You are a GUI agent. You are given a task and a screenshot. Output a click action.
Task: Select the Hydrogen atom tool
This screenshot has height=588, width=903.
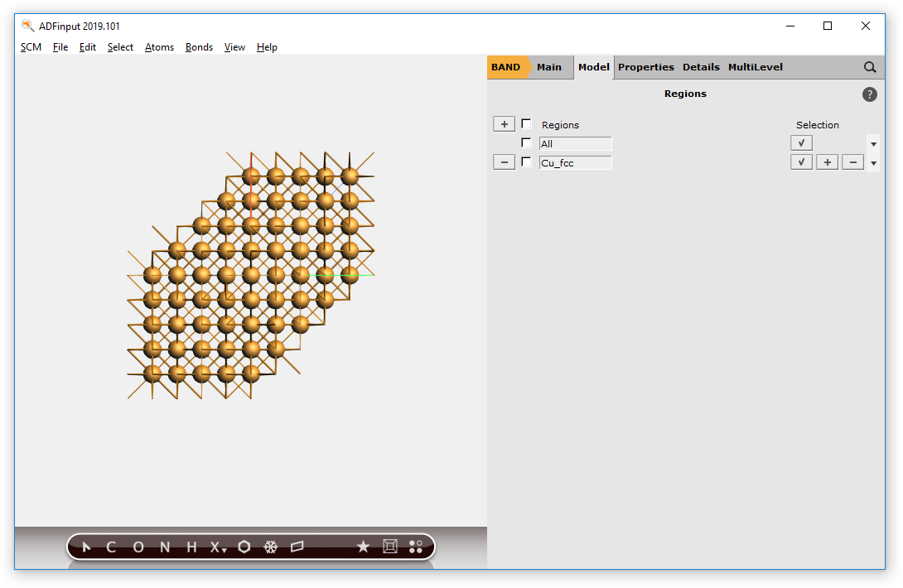click(x=190, y=547)
